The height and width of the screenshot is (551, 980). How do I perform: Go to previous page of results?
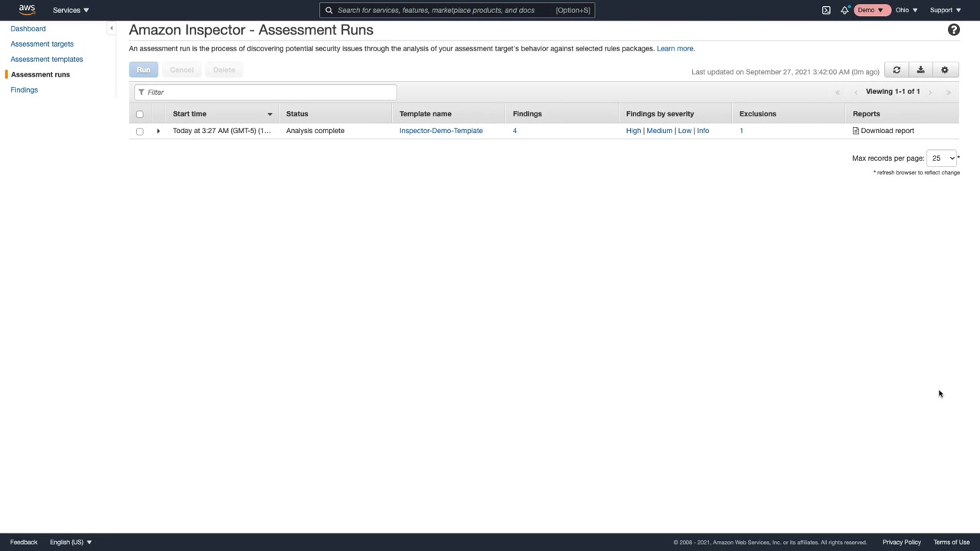[856, 92]
